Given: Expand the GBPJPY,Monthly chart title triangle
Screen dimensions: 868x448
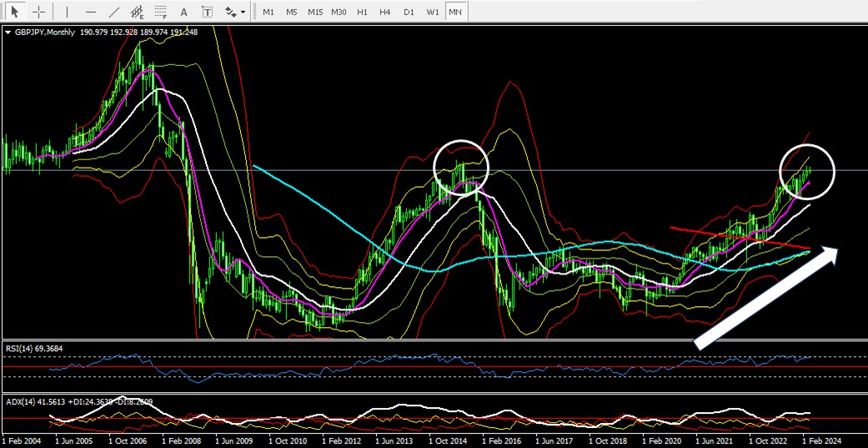Looking at the screenshot, I should tap(8, 33).
